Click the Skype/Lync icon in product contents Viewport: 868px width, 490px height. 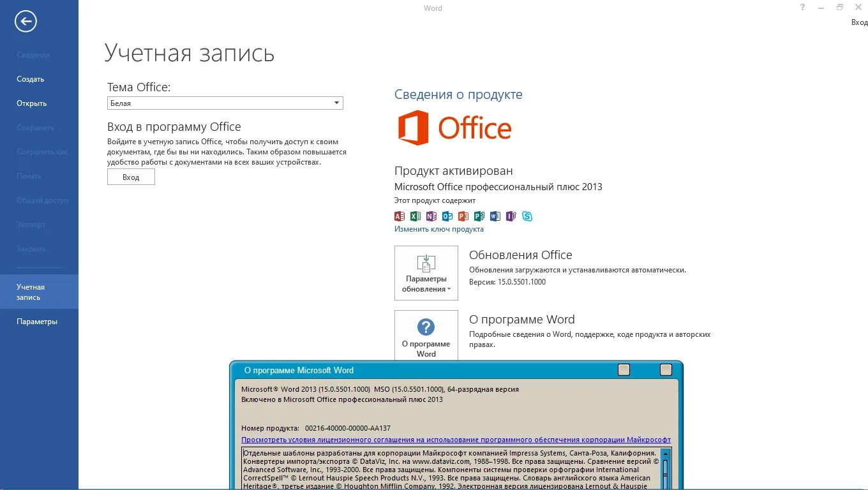527,216
